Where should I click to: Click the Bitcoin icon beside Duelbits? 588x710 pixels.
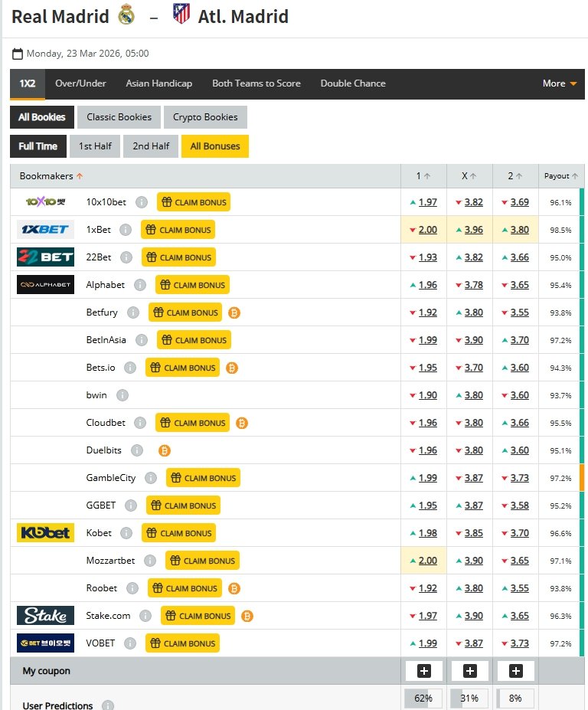tap(164, 450)
